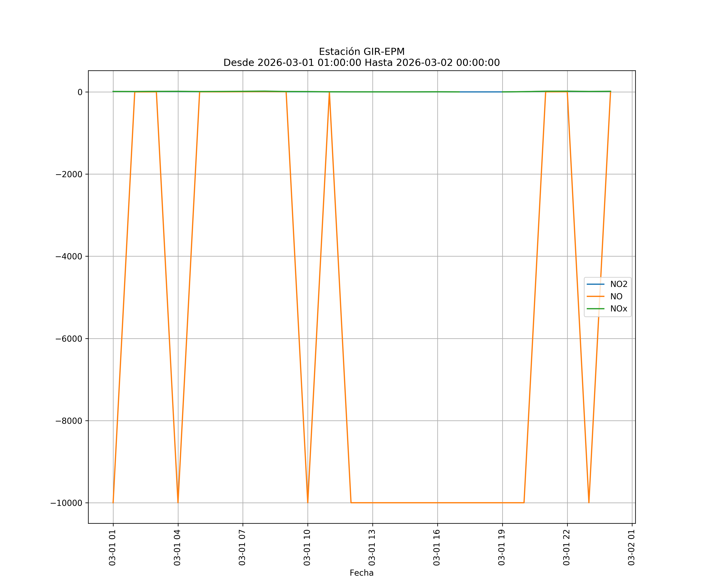Screen dimensions: 706x588
Task: Click the 03-02 01 x-axis tick label
Action: click(631, 548)
